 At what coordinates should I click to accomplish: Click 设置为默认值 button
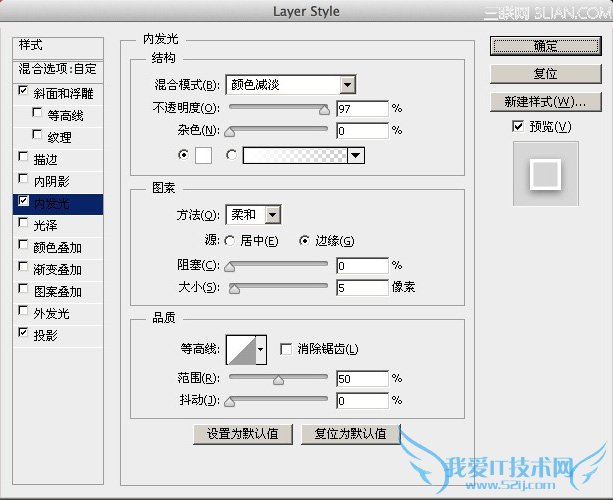(x=243, y=434)
